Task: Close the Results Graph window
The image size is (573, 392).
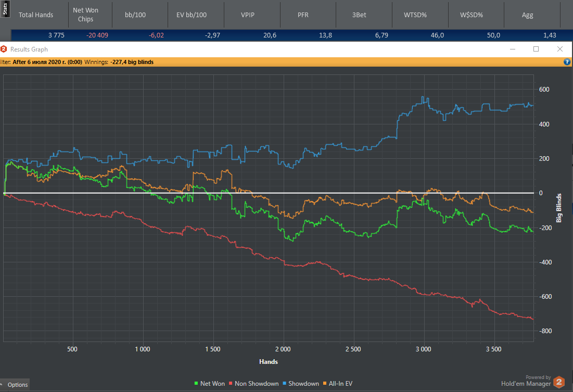Action: pyautogui.click(x=560, y=49)
